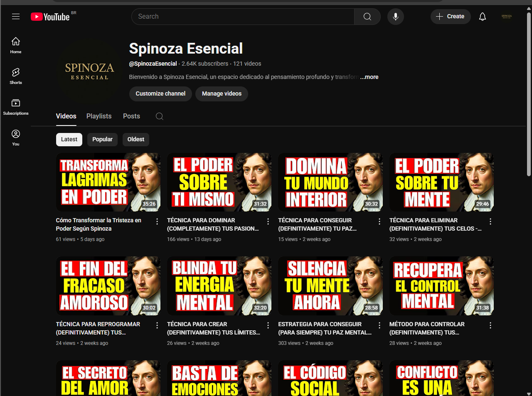Open Subscriptions in the sidebar
The image size is (532, 396).
click(x=16, y=107)
